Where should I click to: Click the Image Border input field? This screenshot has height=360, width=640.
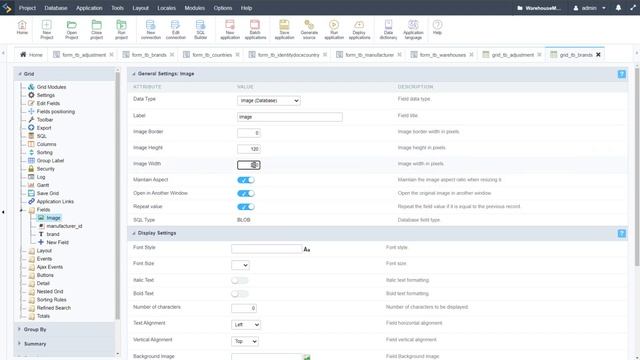tap(249, 133)
